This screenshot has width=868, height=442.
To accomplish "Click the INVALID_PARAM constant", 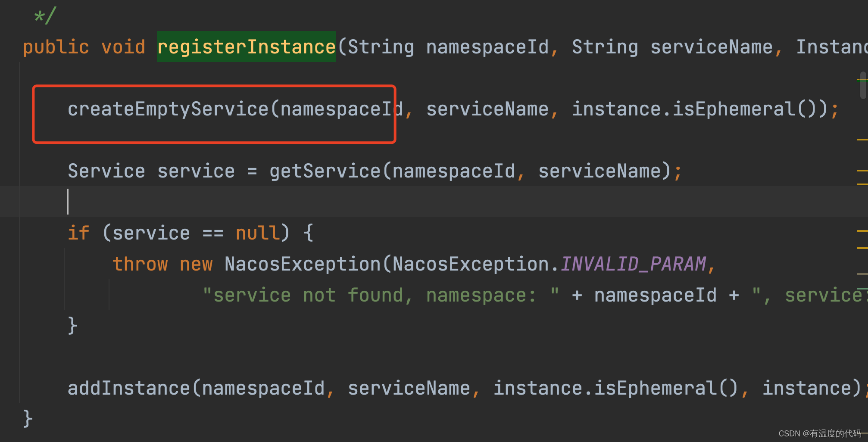I will (x=633, y=264).
